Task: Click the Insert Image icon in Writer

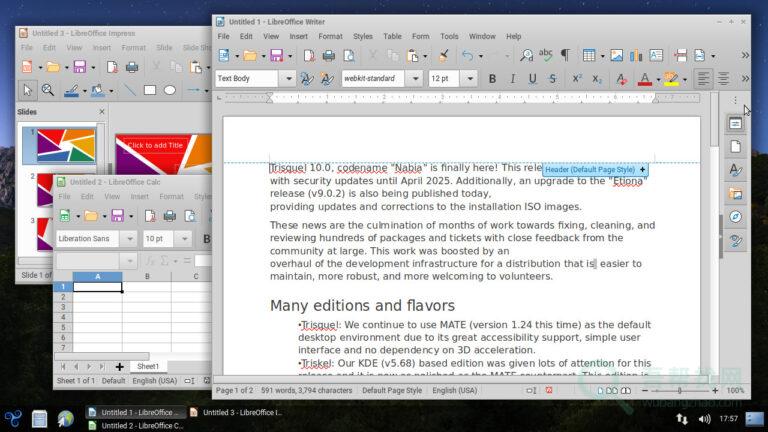Action: [617, 55]
